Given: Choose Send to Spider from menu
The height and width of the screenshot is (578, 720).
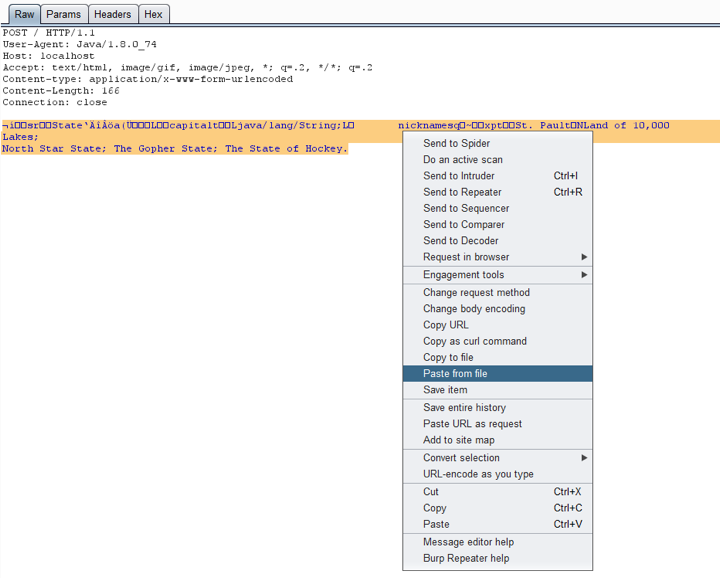Looking at the screenshot, I should coord(456,144).
